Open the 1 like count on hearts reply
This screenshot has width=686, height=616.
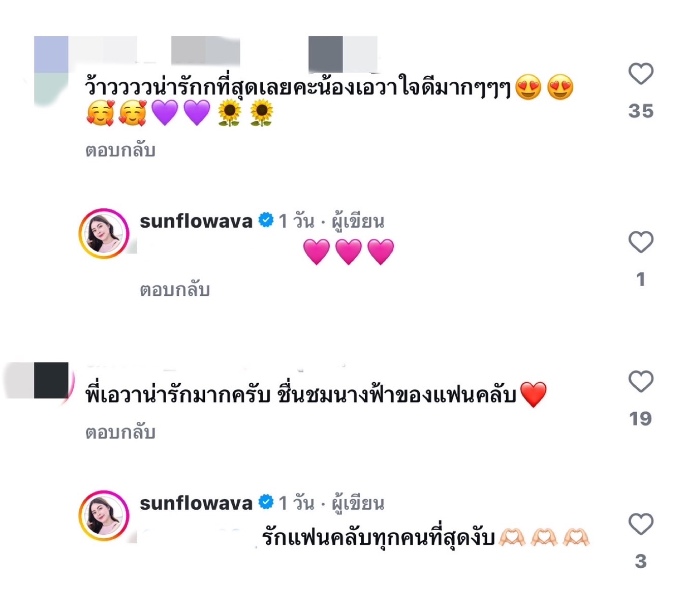[x=641, y=279]
